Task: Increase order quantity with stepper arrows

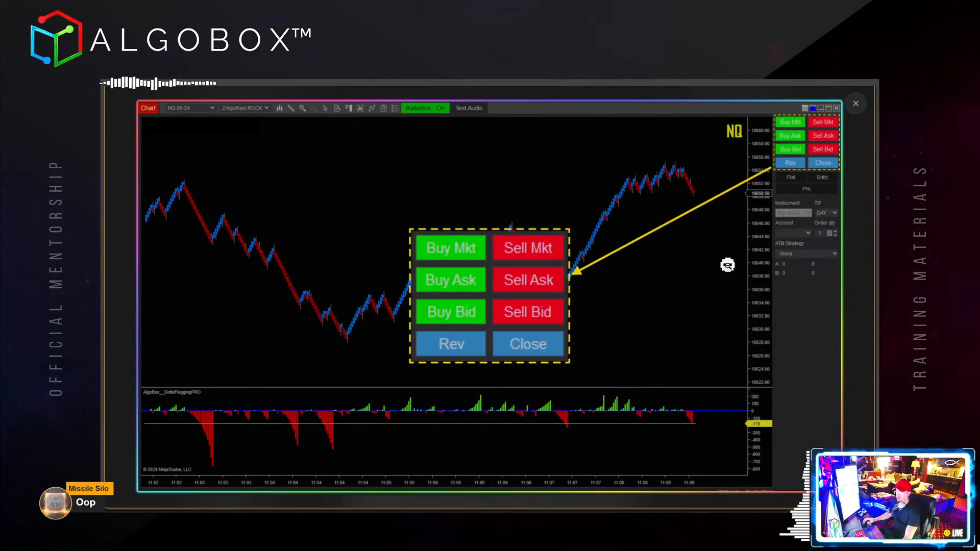Action: [836, 232]
